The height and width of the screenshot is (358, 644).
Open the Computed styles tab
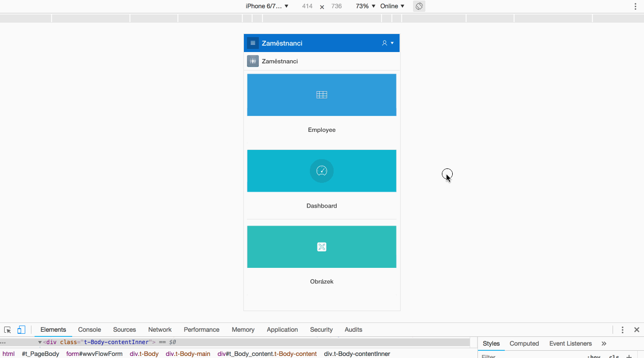pos(524,344)
